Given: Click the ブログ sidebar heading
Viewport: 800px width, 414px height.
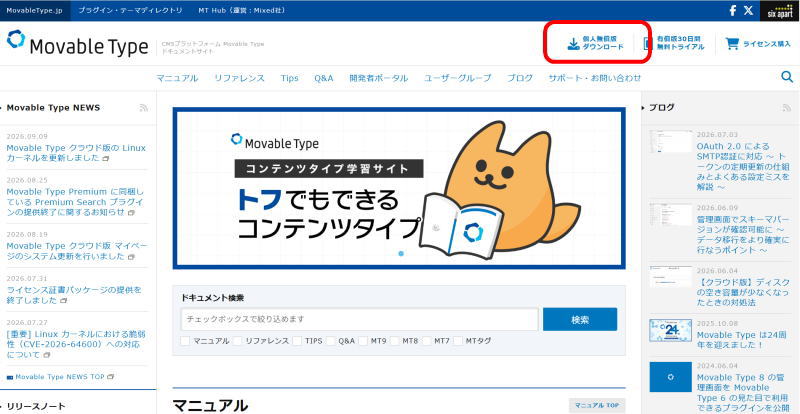Looking at the screenshot, I should click(661, 108).
